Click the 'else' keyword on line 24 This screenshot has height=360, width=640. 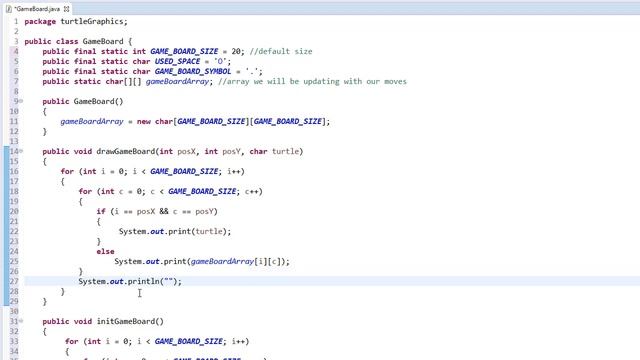point(105,251)
